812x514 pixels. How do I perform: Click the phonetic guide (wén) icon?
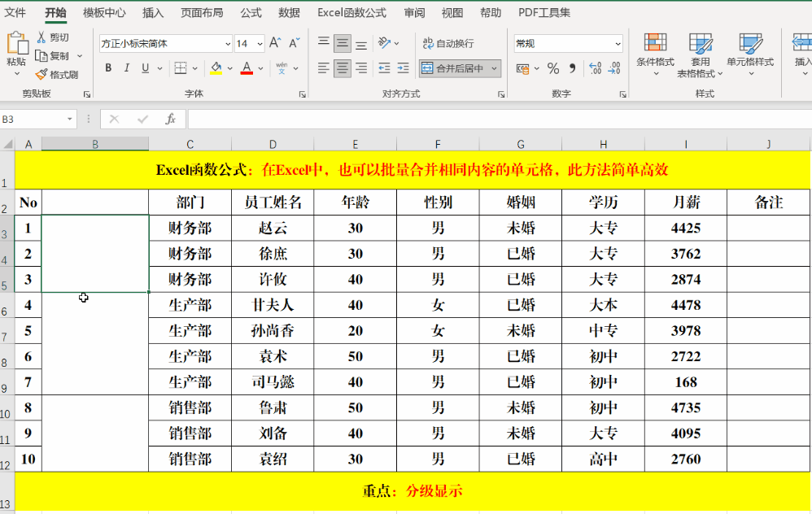click(x=282, y=68)
